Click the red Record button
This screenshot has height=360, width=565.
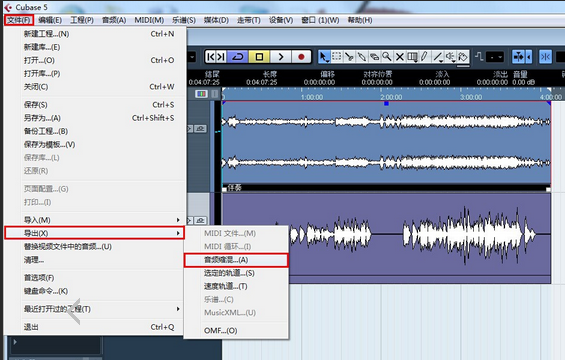point(301,57)
